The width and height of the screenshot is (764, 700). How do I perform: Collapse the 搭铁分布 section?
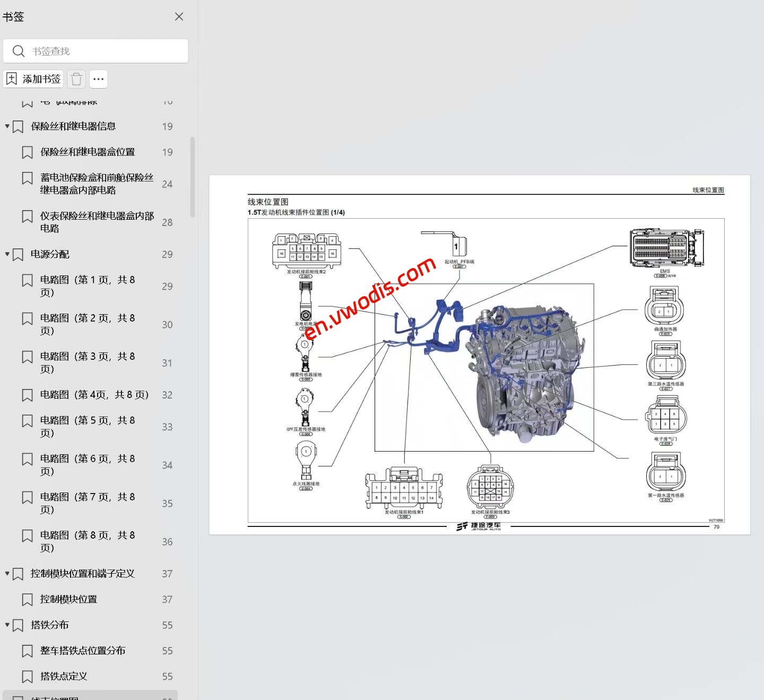tap(6, 625)
